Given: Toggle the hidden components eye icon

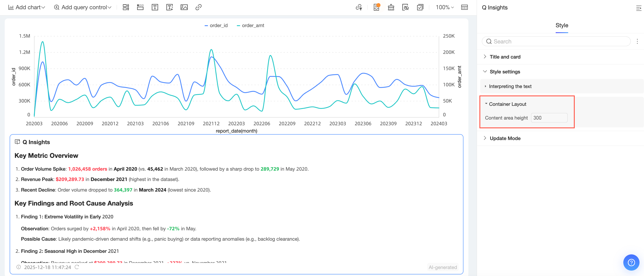Looking at the screenshot, I should coord(405,7).
